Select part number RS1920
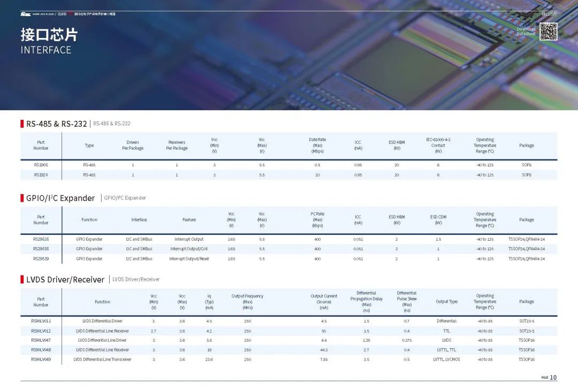Viewport: 578px width, 392px height. coord(41,175)
